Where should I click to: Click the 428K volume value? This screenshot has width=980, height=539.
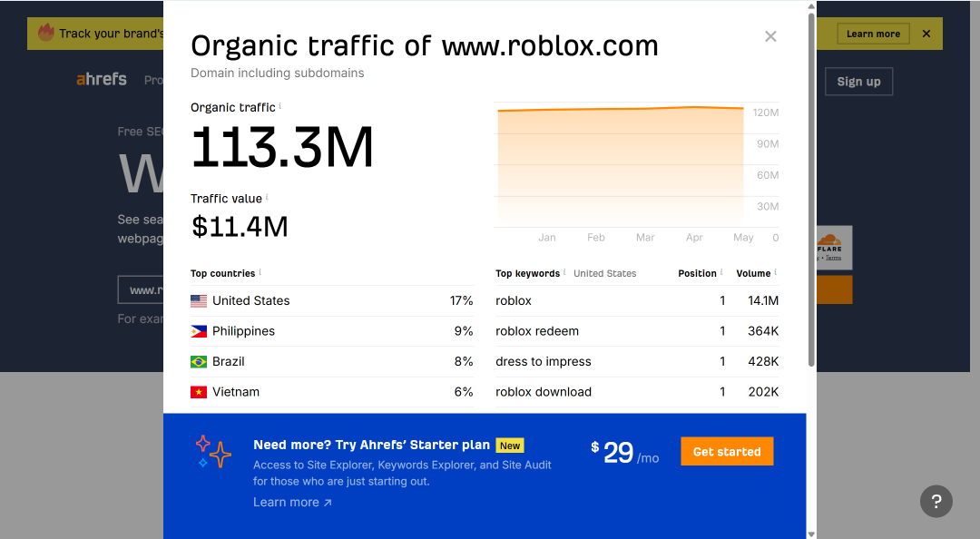(763, 361)
